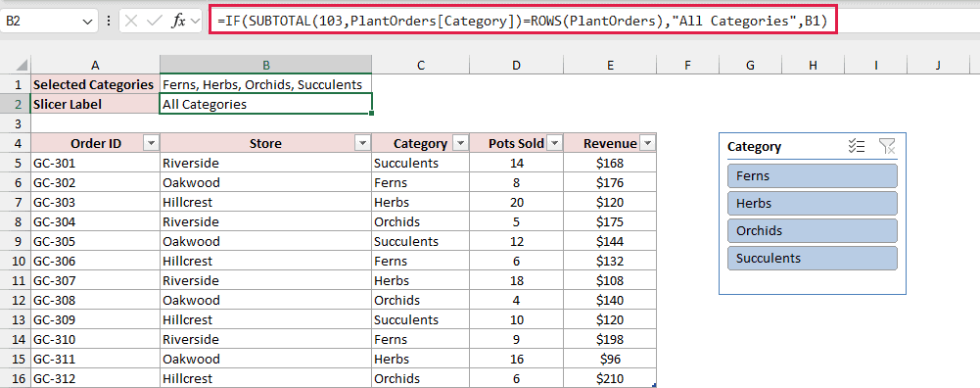Screen dimensions: 980x388
Task: Select row 16 header
Action: (16, 378)
